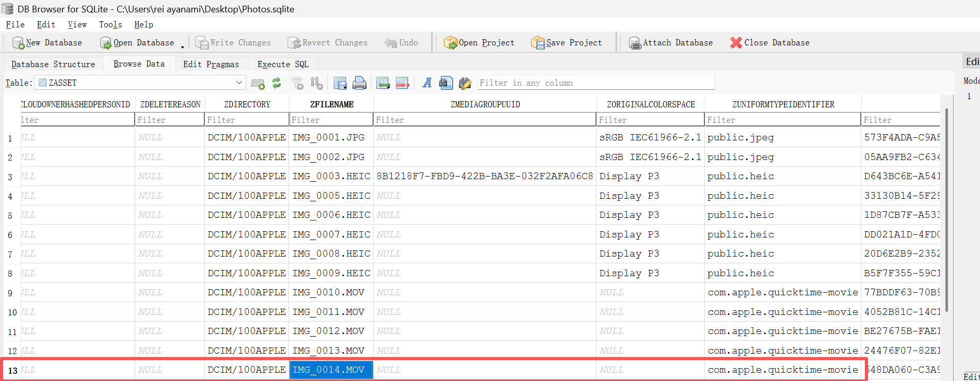Select the Browse Data tab
The height and width of the screenshot is (381, 980).
(139, 64)
